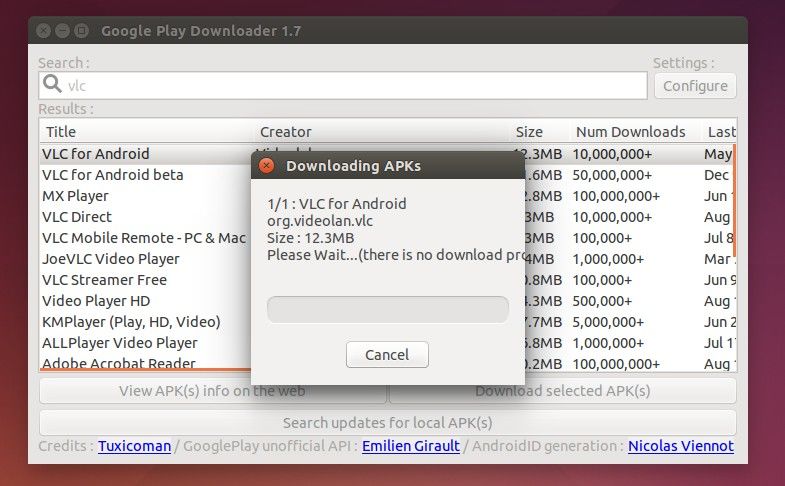Click the 50,000,000+ downloads cell
This screenshot has width=785, height=486.
click(612, 175)
